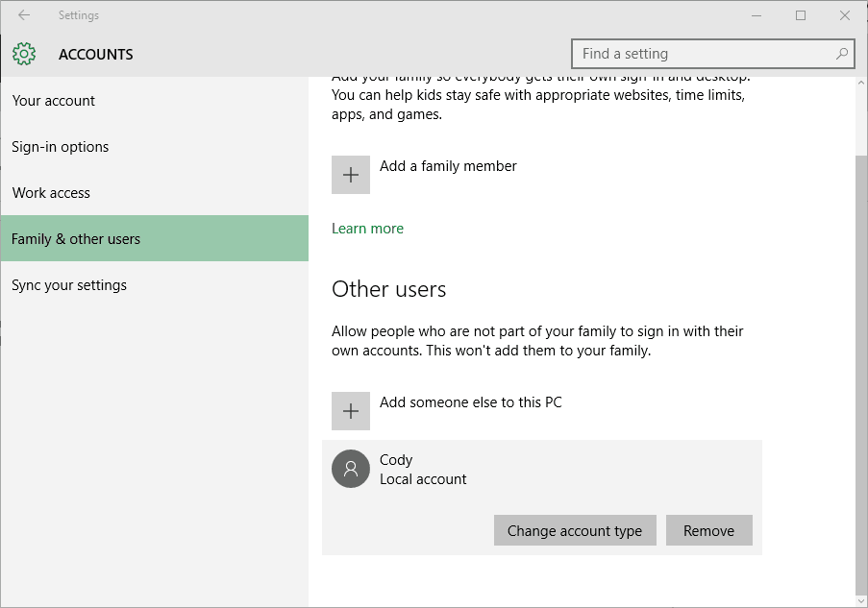The width and height of the screenshot is (868, 608).
Task: Select Family & other users in sidebar
Action: [x=76, y=239]
